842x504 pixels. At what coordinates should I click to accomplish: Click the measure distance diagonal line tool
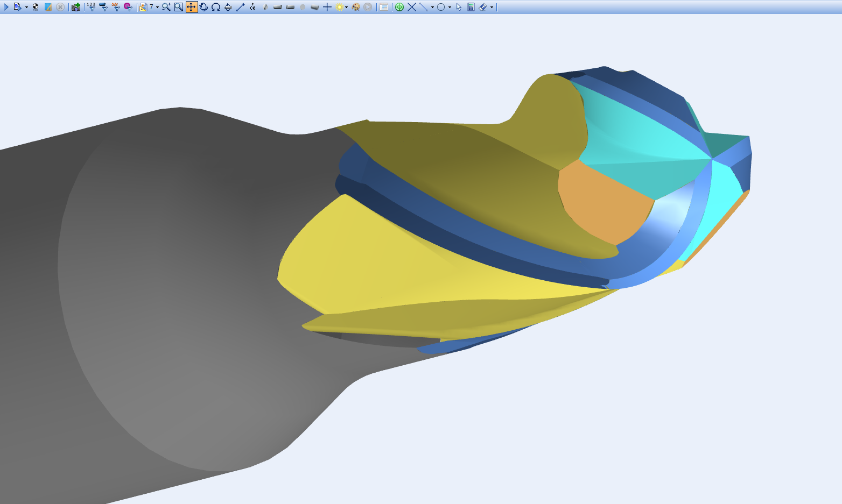[x=241, y=7]
